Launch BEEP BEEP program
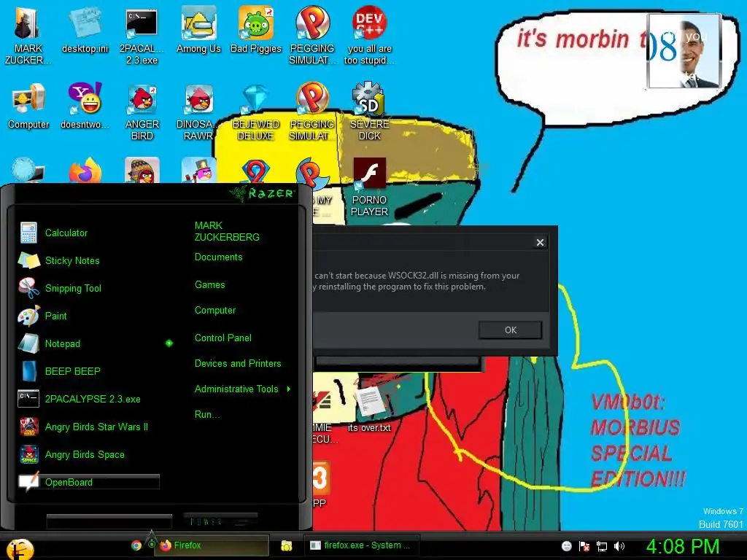This screenshot has height=560, width=747. (72, 371)
